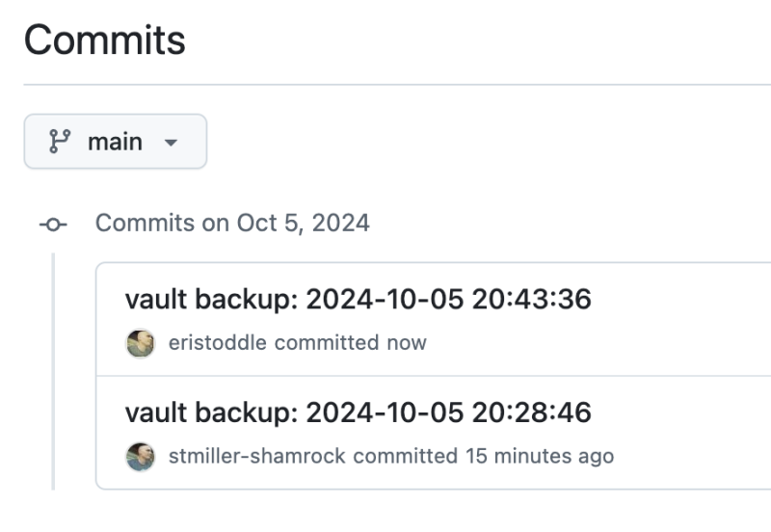Click the word "committed" after stmiller-shamrock
The height and width of the screenshot is (532, 771).
click(405, 456)
